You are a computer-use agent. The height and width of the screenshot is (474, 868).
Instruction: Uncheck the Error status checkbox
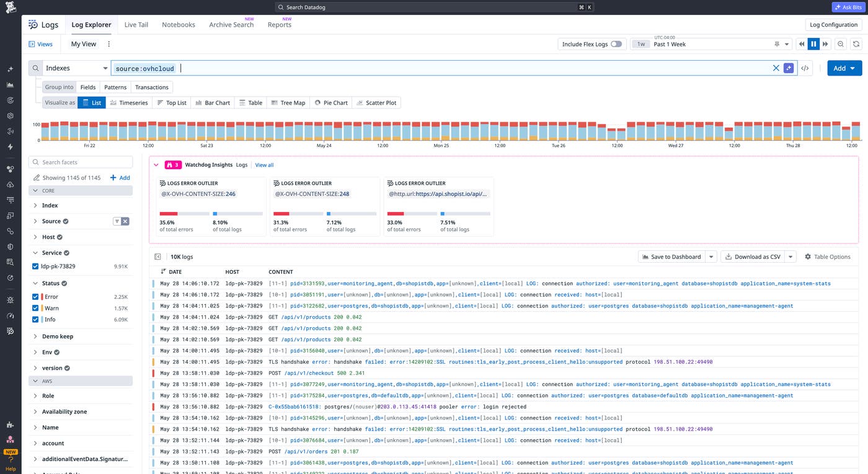(x=35, y=297)
